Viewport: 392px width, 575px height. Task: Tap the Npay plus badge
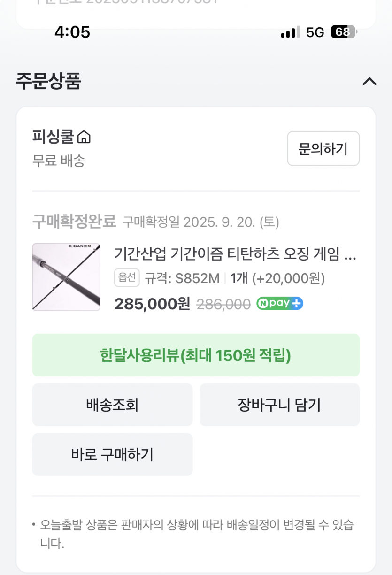(x=280, y=304)
